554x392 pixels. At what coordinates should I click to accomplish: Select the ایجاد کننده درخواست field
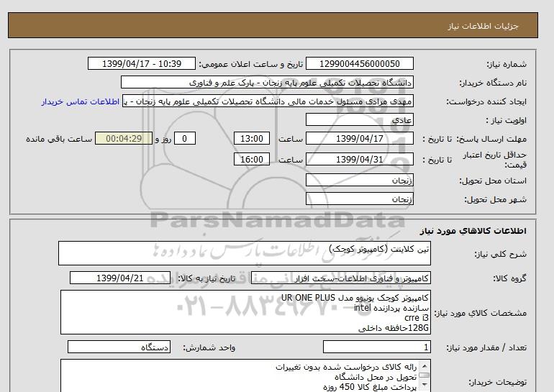(x=268, y=101)
